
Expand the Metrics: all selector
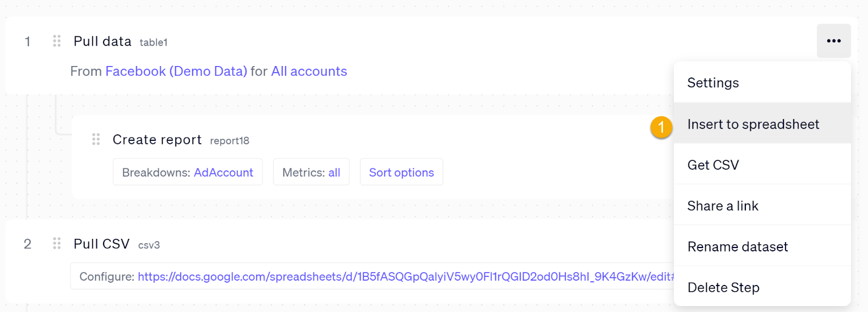click(311, 172)
